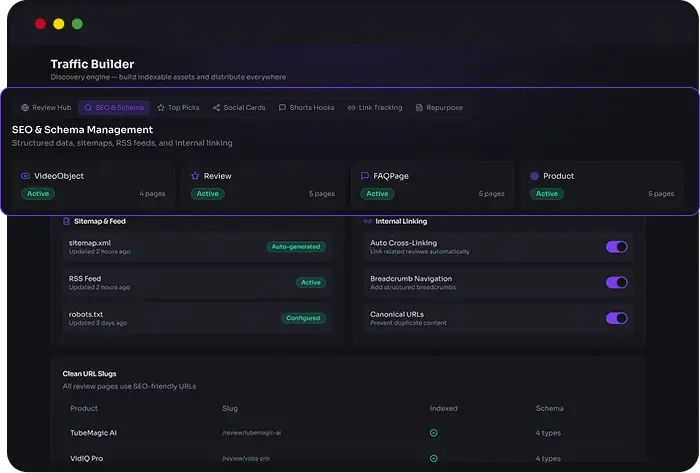Viewport: 700px width, 473px height.
Task: Click the Auto Cross-Linking label
Action: point(404,243)
